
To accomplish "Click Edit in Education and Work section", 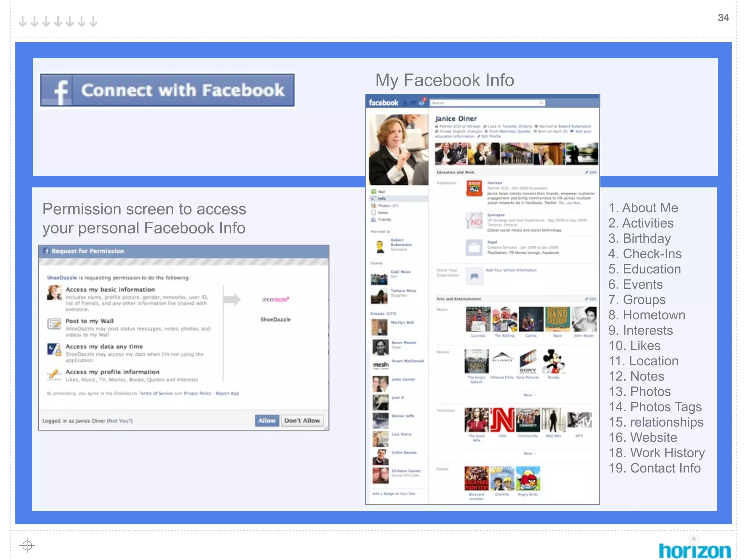I will [x=591, y=172].
